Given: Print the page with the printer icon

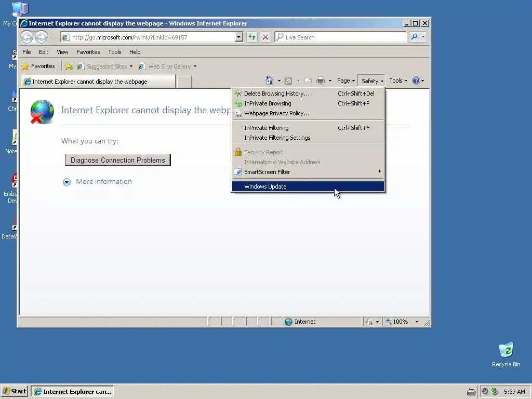Looking at the screenshot, I should 320,81.
